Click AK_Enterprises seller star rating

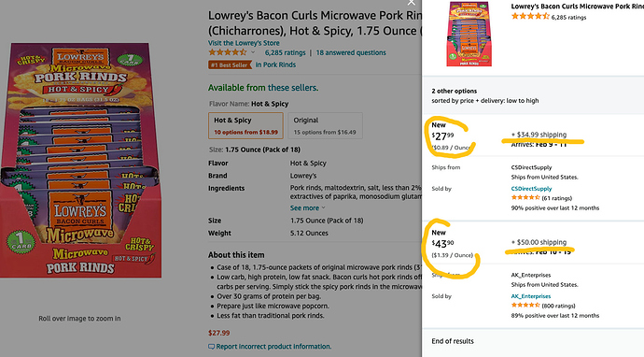click(x=525, y=306)
